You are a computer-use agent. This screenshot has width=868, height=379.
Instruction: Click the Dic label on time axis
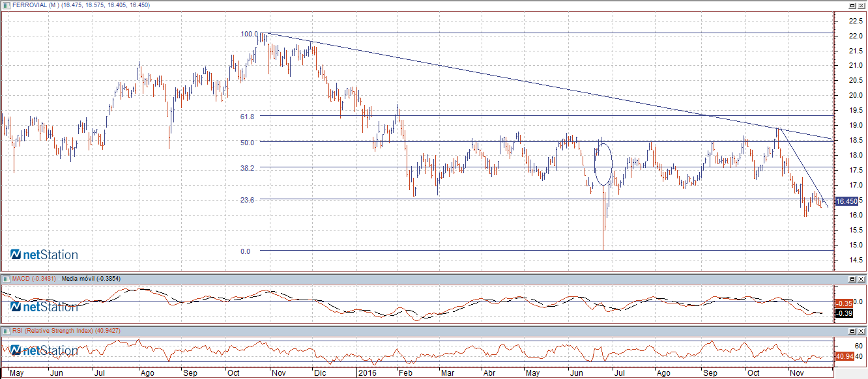click(319, 374)
